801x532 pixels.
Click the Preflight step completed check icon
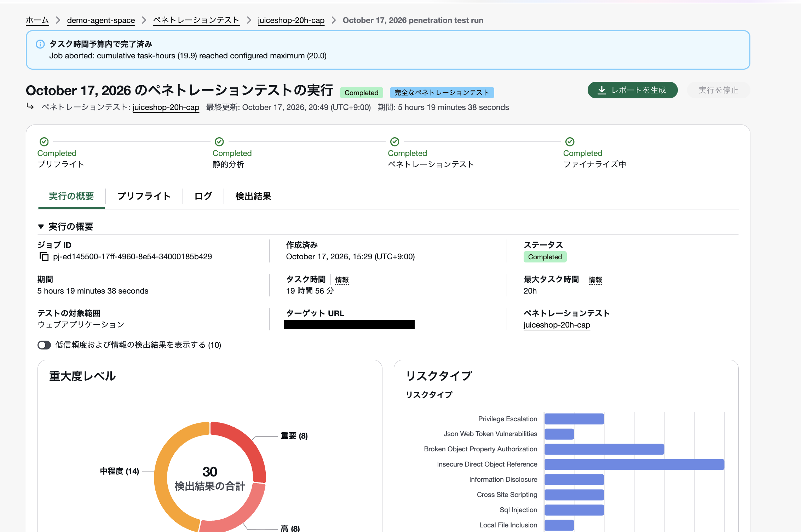[x=44, y=142]
